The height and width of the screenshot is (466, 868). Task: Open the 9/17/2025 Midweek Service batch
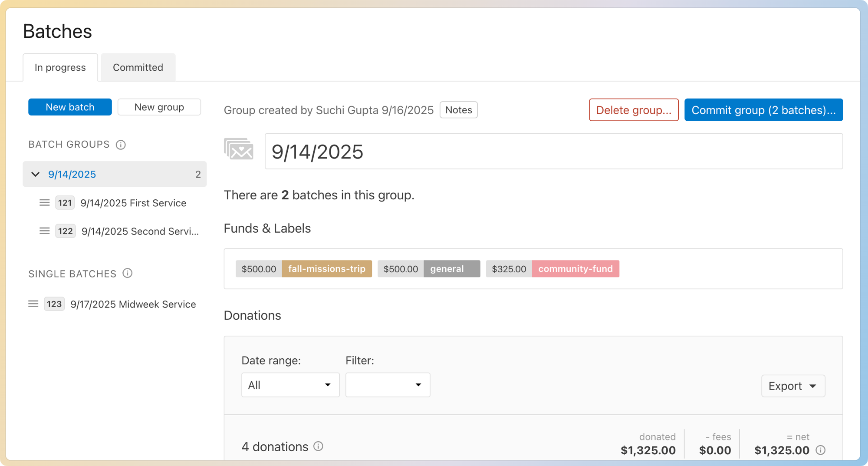(133, 304)
